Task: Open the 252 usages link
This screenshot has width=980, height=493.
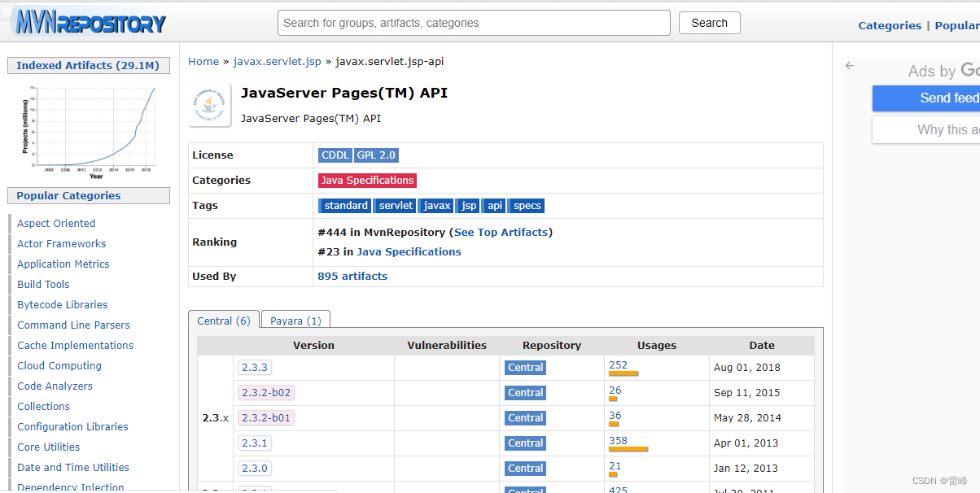Action: click(618, 364)
